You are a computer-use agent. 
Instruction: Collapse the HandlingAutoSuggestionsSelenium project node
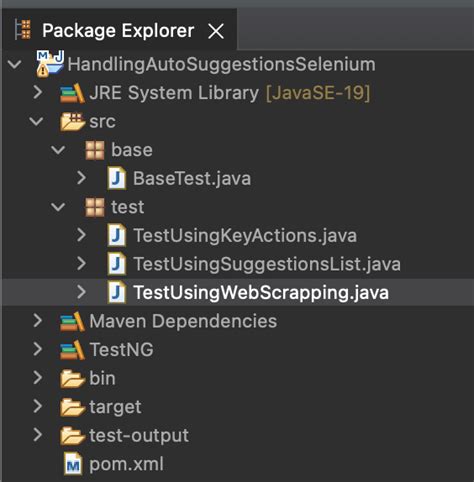(15, 64)
